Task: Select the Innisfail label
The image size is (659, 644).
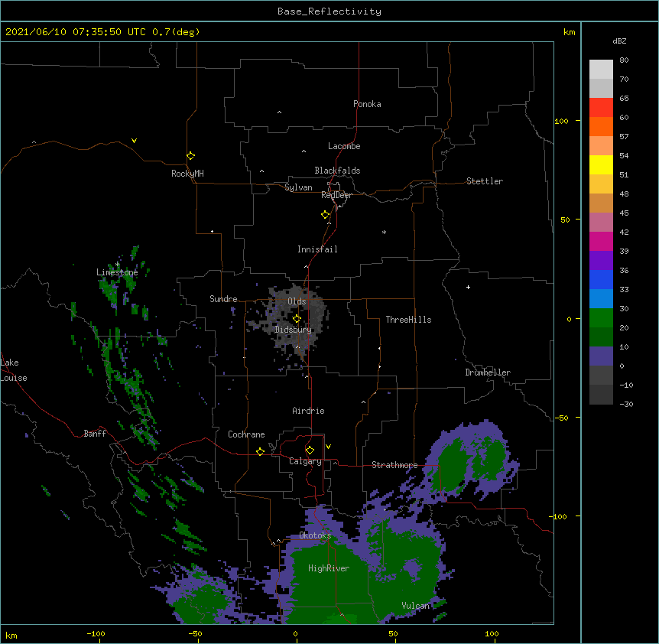Action: (317, 249)
